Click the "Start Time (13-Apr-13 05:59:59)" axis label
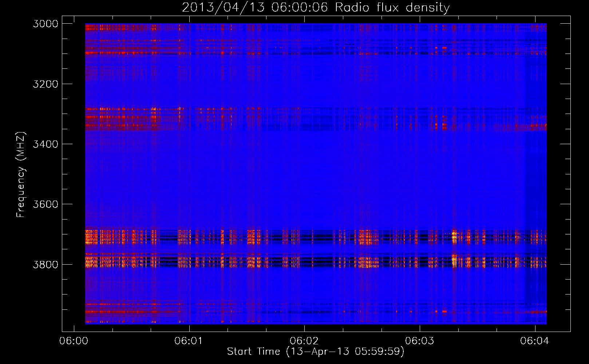This screenshot has height=364, width=589. 316,351
